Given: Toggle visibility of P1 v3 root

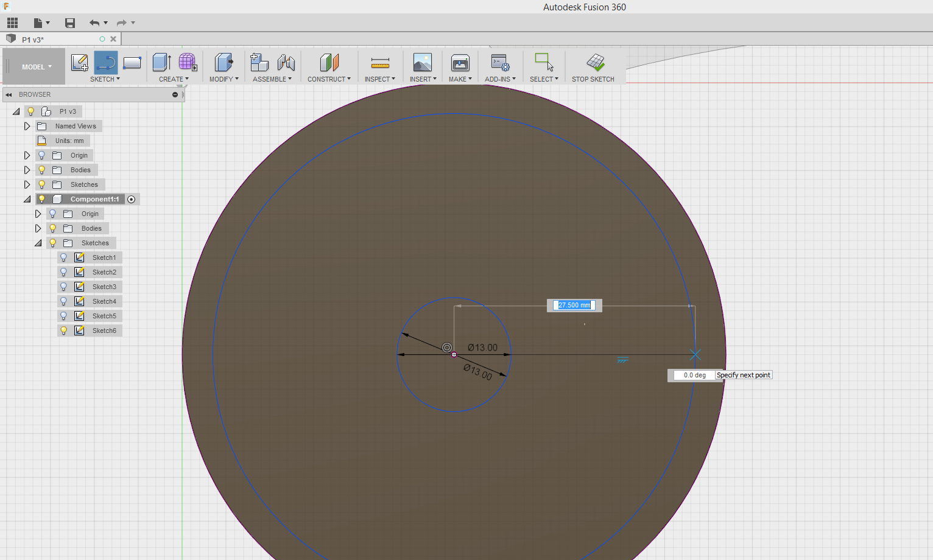Looking at the screenshot, I should click(30, 111).
